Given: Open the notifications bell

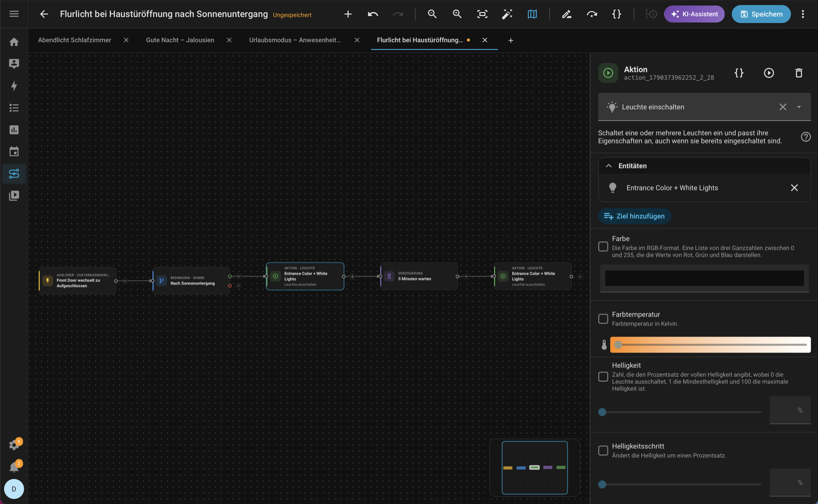Looking at the screenshot, I should pyautogui.click(x=14, y=467).
